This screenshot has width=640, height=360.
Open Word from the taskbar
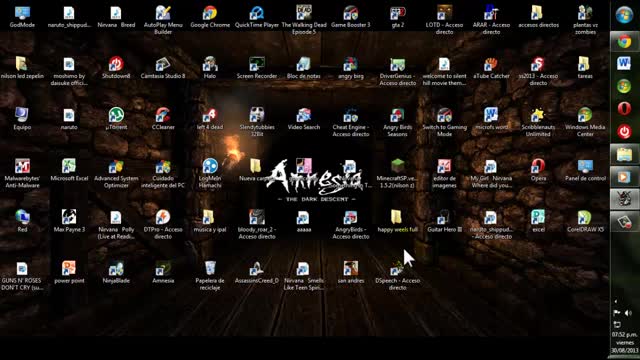[x=624, y=64]
